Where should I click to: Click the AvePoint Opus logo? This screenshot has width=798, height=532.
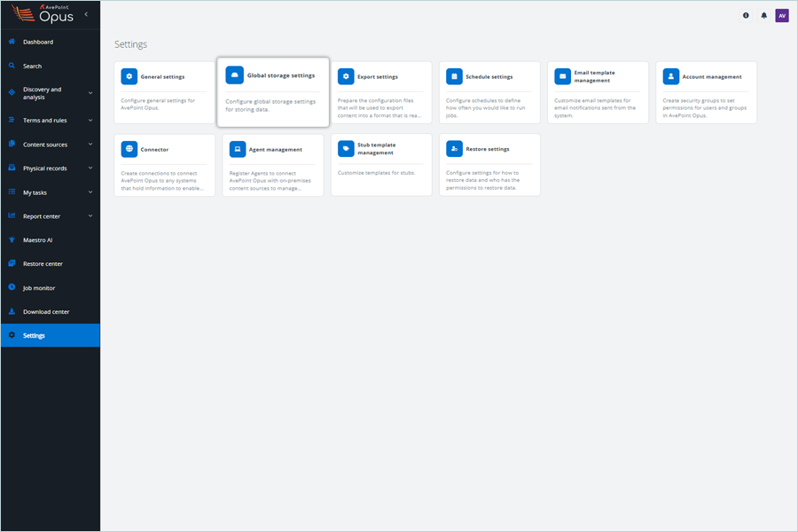pyautogui.click(x=43, y=14)
